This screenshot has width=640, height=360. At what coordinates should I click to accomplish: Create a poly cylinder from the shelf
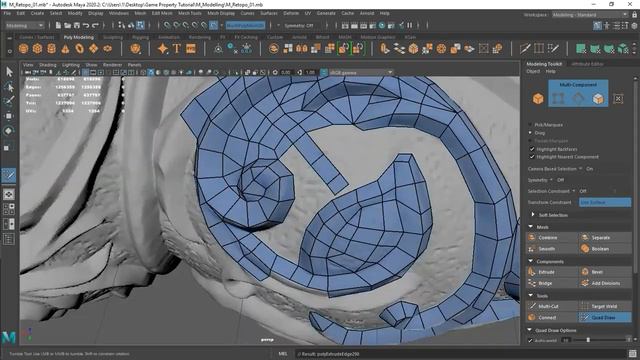point(51,49)
